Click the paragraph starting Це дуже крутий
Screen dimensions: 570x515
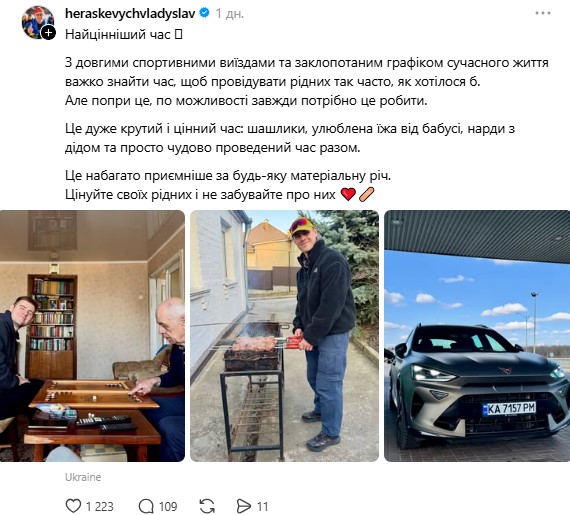pos(290,138)
